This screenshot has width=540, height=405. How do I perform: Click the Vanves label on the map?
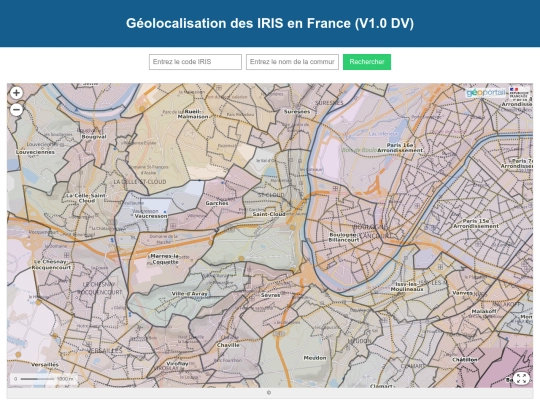point(462,293)
